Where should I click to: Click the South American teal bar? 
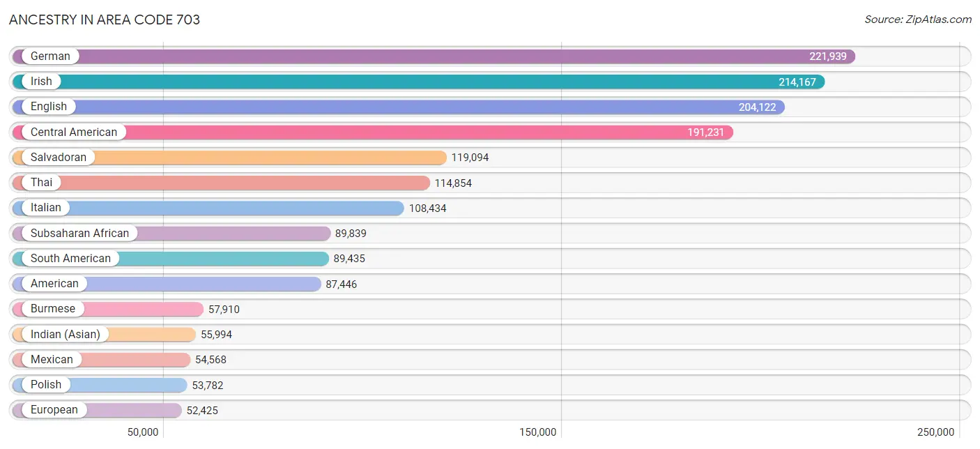[171, 259]
